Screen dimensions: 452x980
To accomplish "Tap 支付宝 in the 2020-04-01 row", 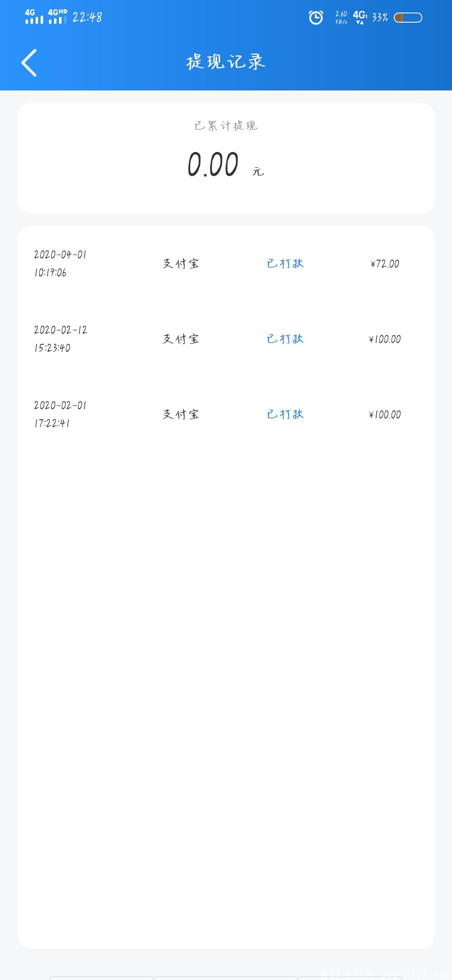I will (x=181, y=263).
